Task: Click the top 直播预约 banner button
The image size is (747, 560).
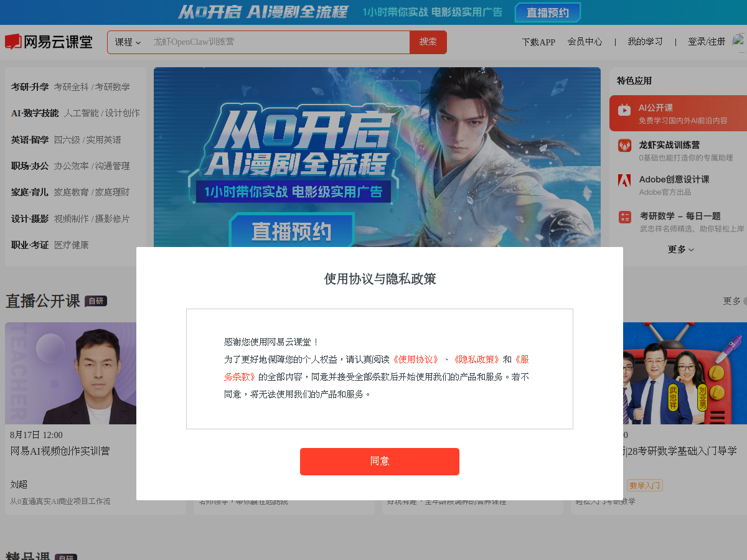Action: click(548, 12)
